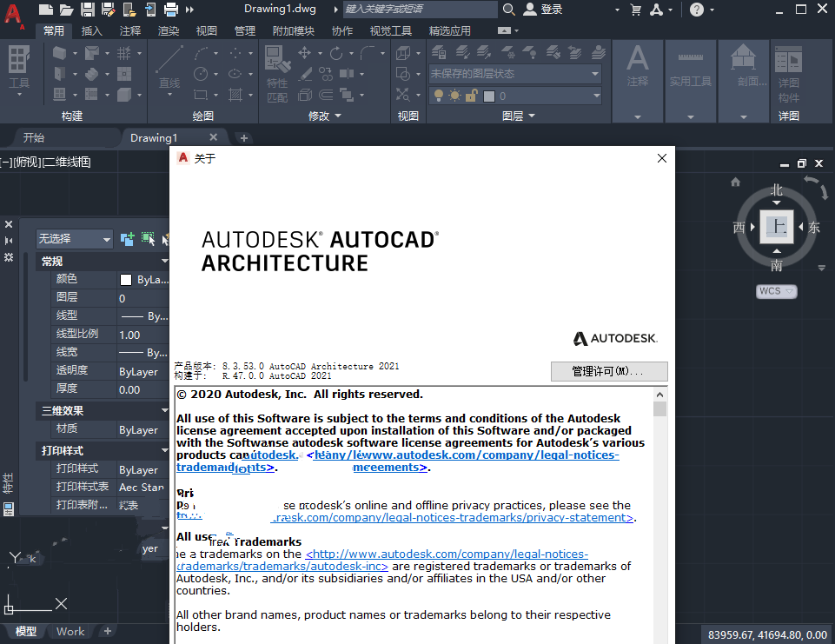Click the 颜色 ByLayer color swatch in Properties

pos(126,279)
